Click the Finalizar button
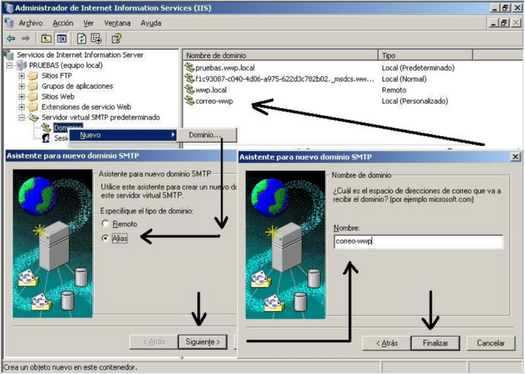Viewport: 525px width, 374px height. (435, 343)
